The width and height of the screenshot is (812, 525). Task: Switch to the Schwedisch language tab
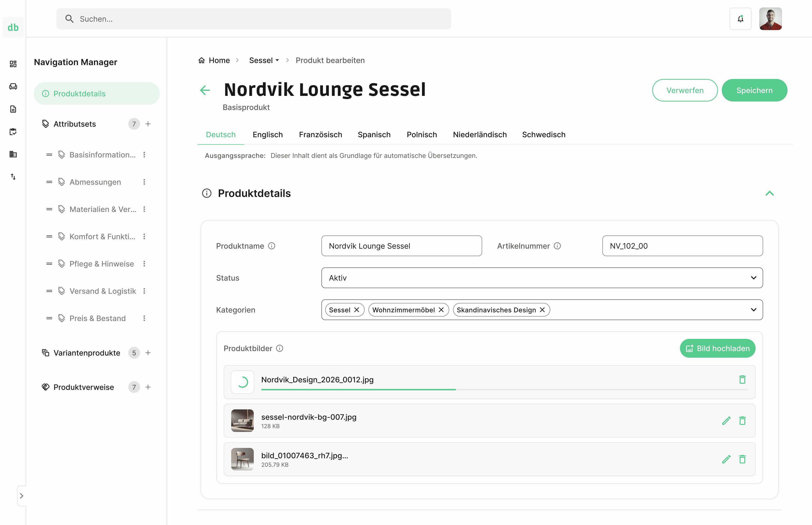pyautogui.click(x=543, y=135)
